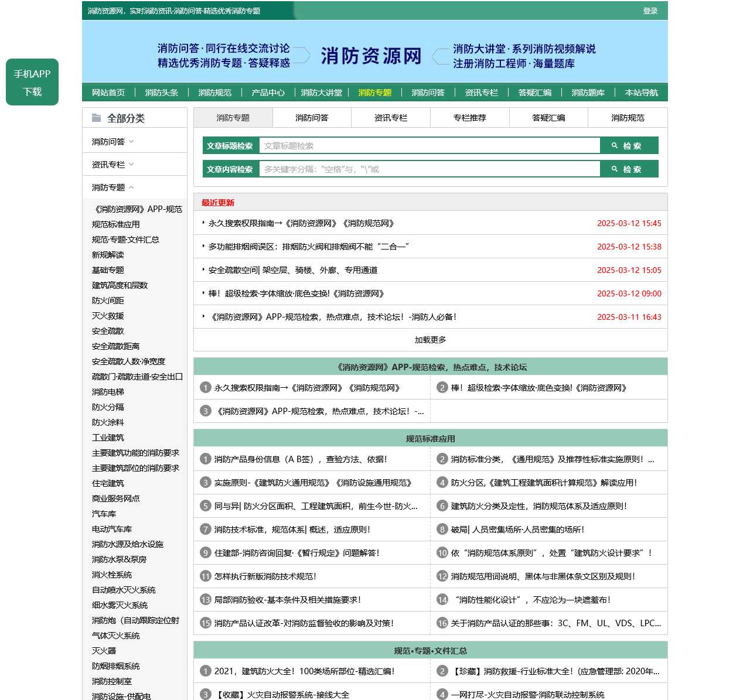
Task: Open 答疑汇编 in the green nav bar
Action: click(x=535, y=93)
